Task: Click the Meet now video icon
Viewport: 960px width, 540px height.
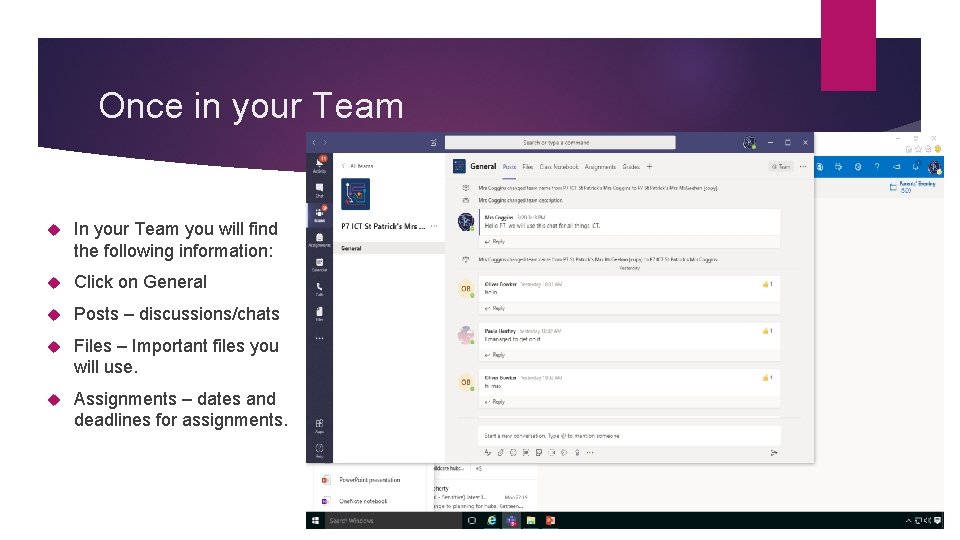Action: click(552, 452)
